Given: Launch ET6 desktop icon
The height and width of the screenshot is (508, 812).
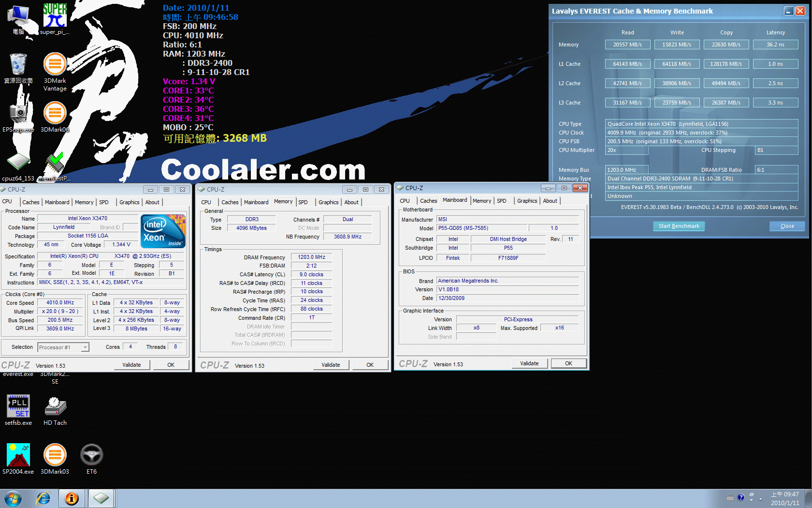Looking at the screenshot, I should (x=91, y=459).
